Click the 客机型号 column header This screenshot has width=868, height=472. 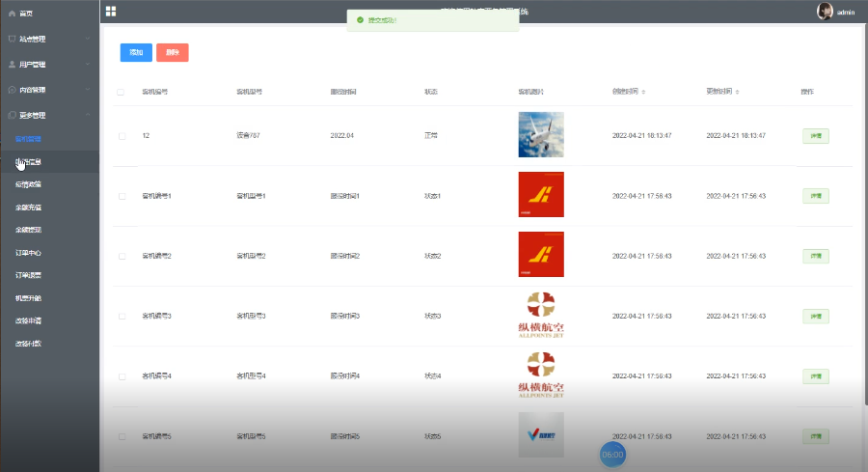click(249, 92)
